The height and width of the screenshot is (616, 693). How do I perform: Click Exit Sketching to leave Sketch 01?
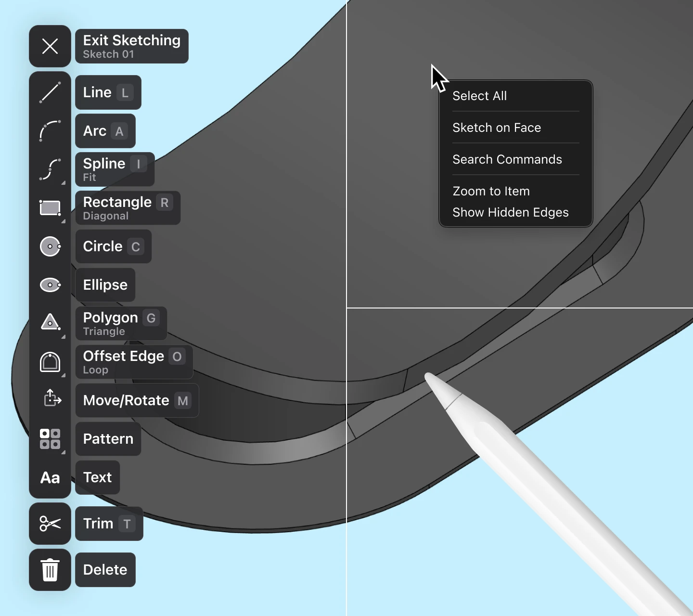131,46
